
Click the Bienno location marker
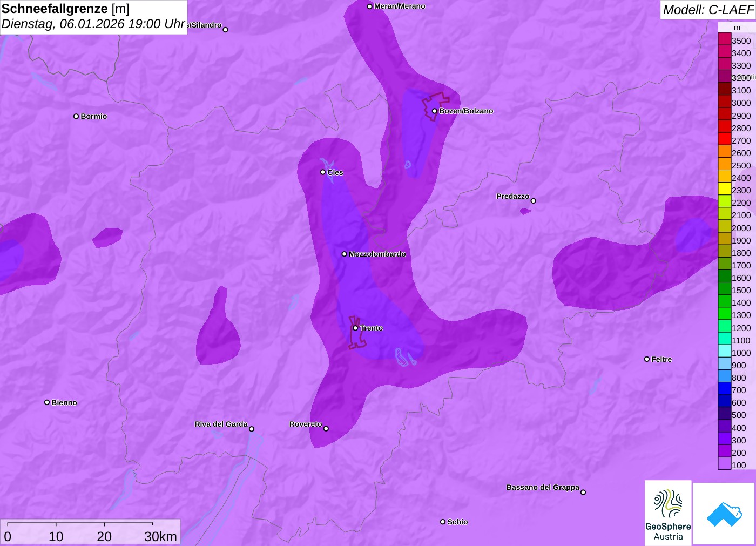(47, 402)
